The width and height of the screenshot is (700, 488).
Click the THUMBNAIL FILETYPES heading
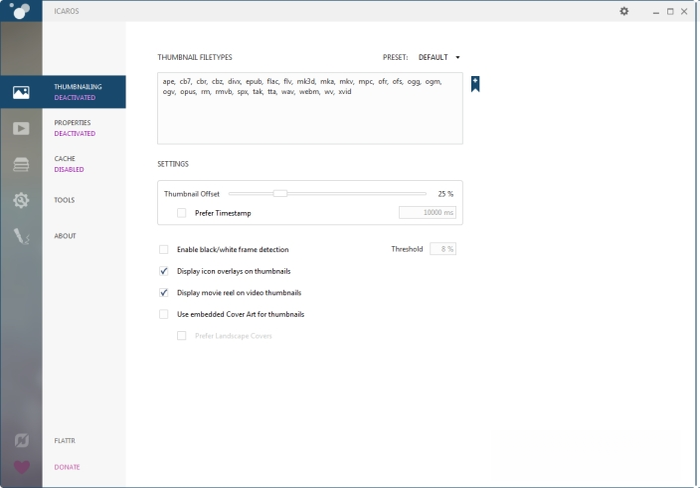195,57
